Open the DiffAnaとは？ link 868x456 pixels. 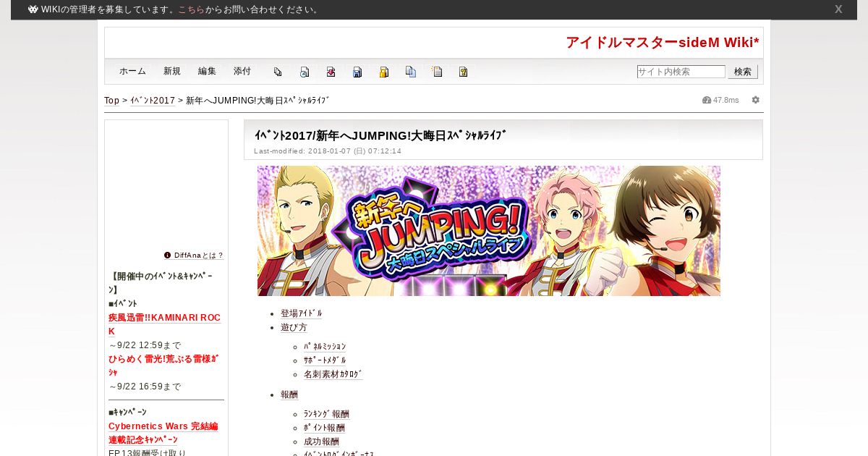point(199,256)
